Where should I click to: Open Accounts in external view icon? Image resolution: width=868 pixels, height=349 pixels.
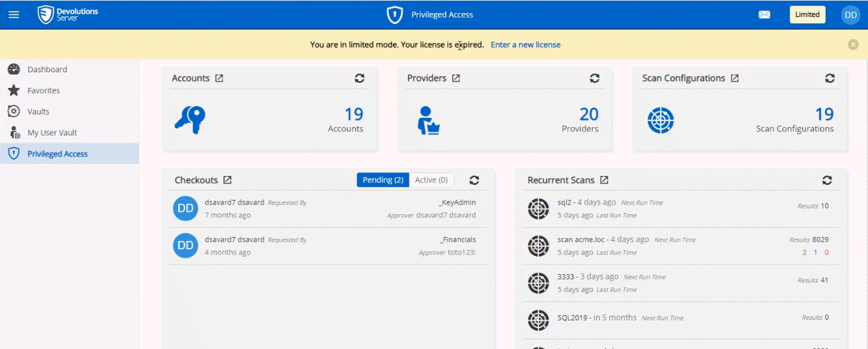pos(220,78)
